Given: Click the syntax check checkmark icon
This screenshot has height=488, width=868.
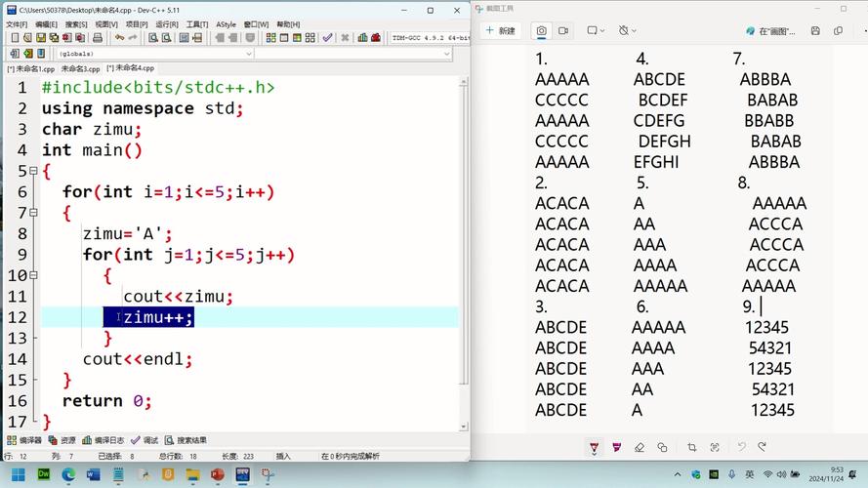Looking at the screenshot, I should point(327,38).
